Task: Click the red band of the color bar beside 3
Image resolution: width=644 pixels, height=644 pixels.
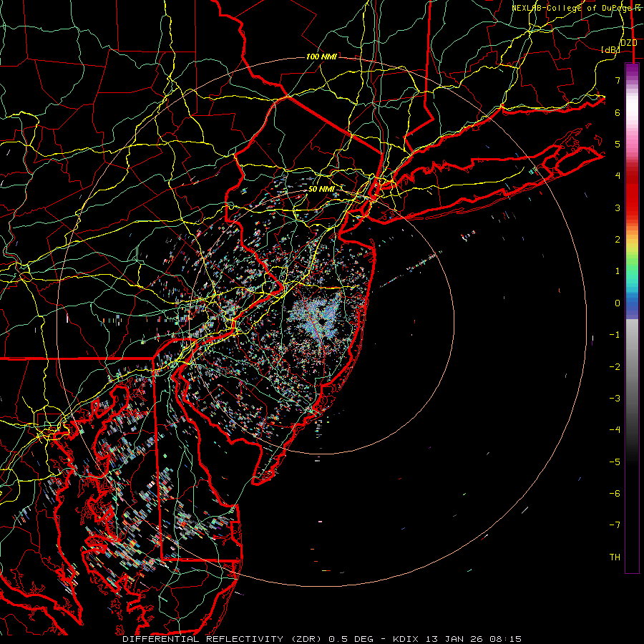Action: click(632, 205)
